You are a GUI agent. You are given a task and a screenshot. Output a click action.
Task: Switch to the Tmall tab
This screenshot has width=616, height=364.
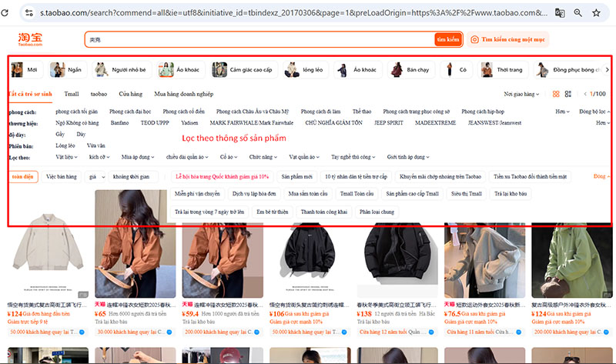72,94
